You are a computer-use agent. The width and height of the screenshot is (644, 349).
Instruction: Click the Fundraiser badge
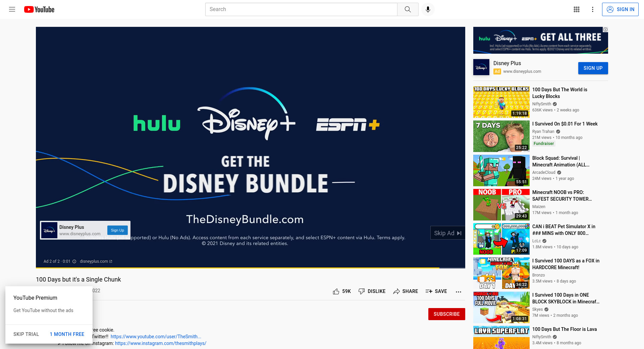(x=543, y=144)
